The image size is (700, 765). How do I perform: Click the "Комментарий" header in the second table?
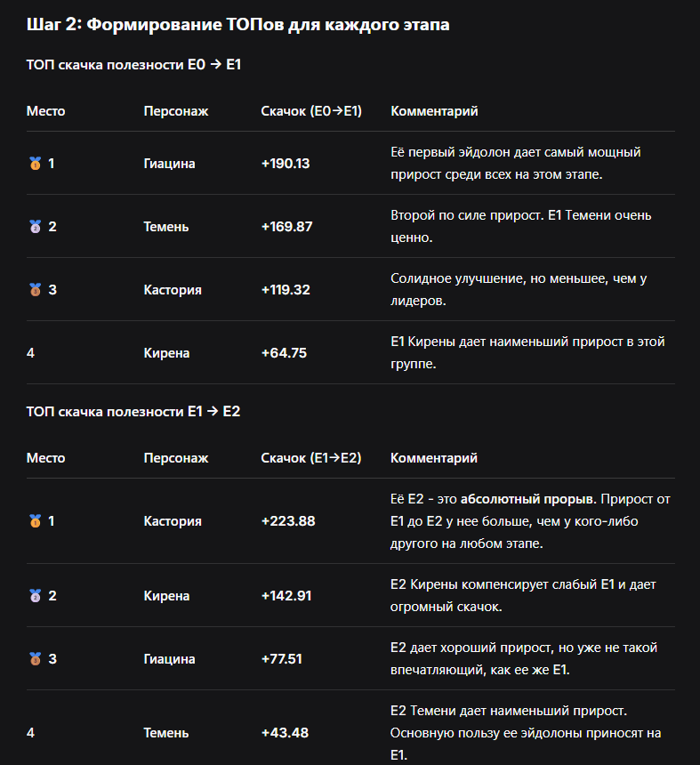point(434,458)
